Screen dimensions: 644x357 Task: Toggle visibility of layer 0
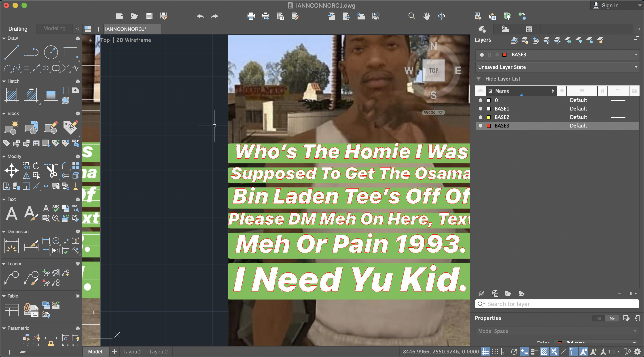pos(481,100)
